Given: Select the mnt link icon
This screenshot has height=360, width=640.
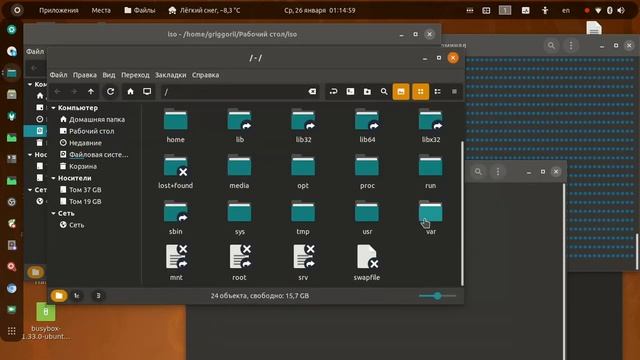Looking at the screenshot, I should (x=176, y=258).
